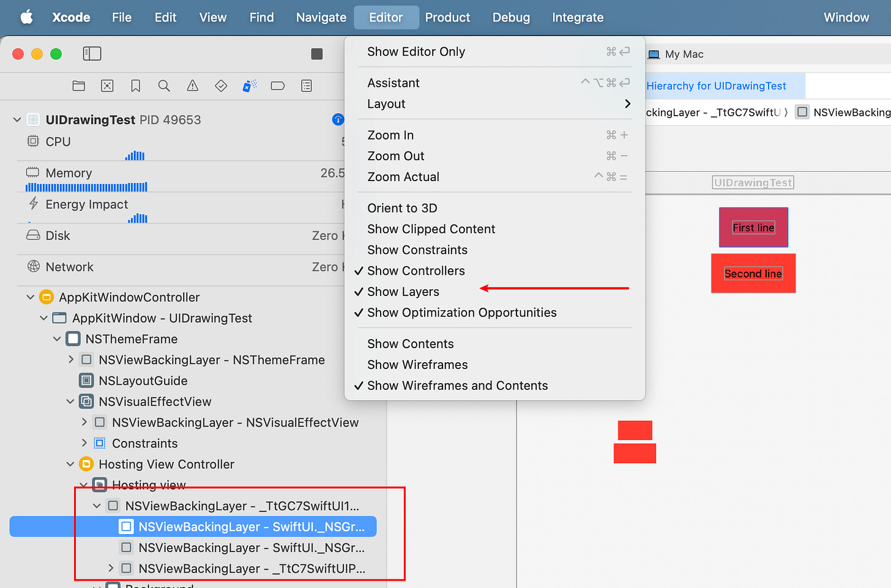
Task: Open the Test navigator diamond icon
Action: (221, 86)
